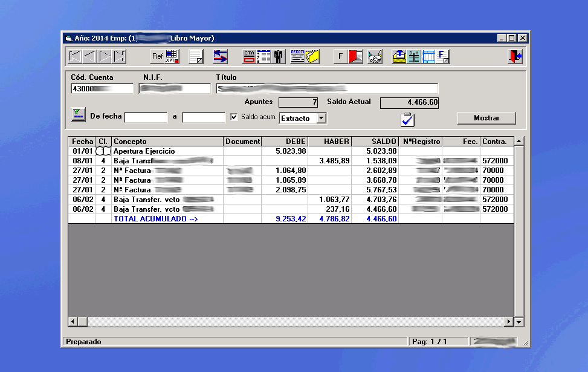
Task: Click the TOTAL ACUMULADO row label
Action: [x=156, y=219]
